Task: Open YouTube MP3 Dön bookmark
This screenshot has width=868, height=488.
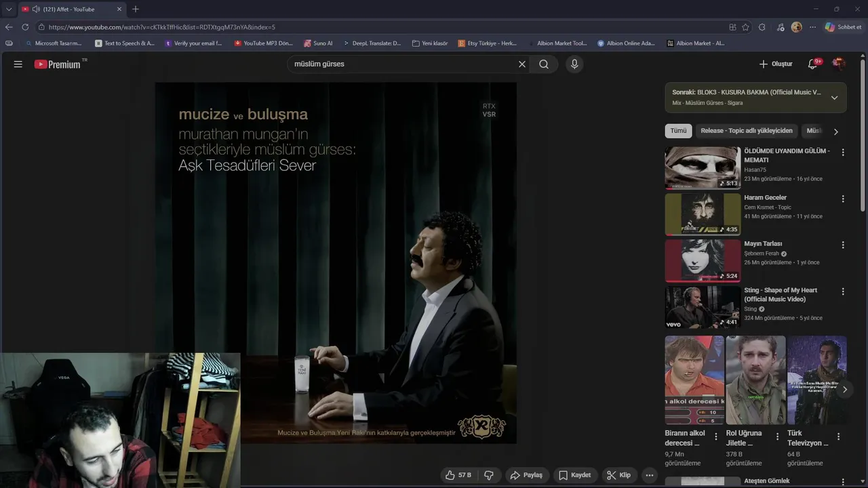Action: point(263,43)
